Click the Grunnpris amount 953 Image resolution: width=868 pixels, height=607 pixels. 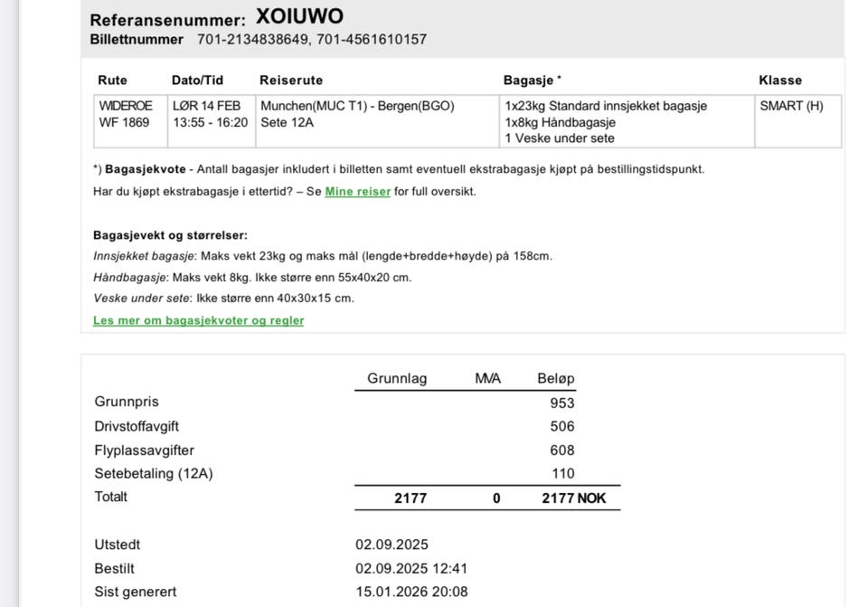[x=561, y=403]
